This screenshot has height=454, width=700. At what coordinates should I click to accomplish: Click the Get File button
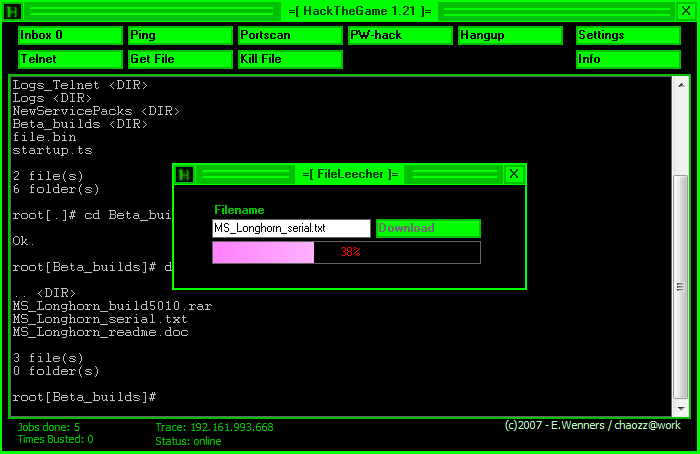click(180, 59)
